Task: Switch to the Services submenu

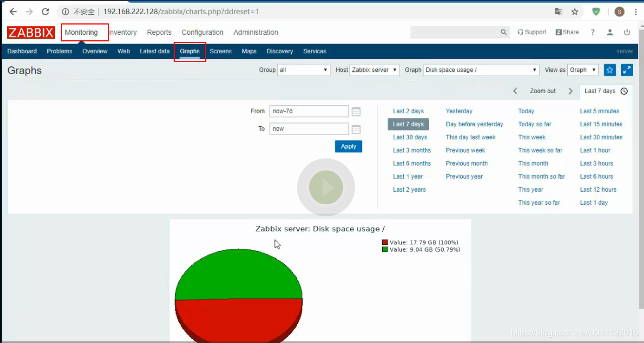Action: [x=315, y=51]
